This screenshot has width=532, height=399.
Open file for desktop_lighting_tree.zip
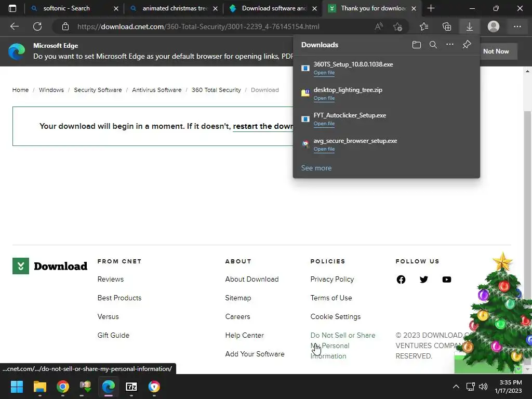tap(324, 98)
